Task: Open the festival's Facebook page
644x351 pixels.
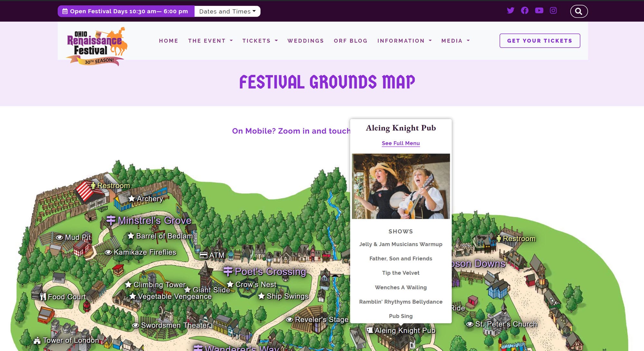Action: (525, 10)
